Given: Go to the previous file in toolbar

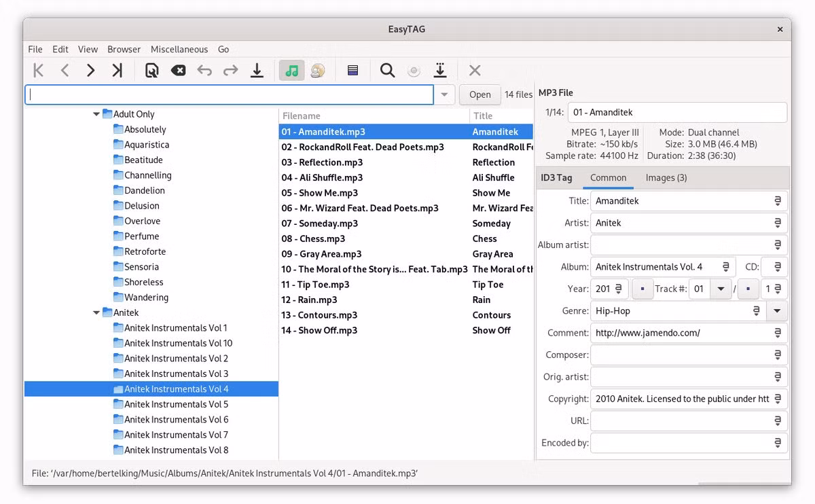Looking at the screenshot, I should click(65, 70).
